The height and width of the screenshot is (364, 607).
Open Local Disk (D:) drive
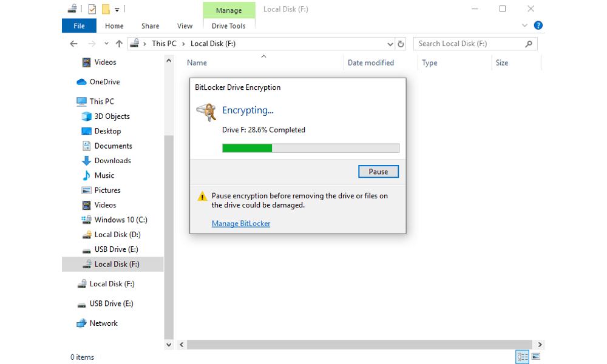tap(117, 235)
